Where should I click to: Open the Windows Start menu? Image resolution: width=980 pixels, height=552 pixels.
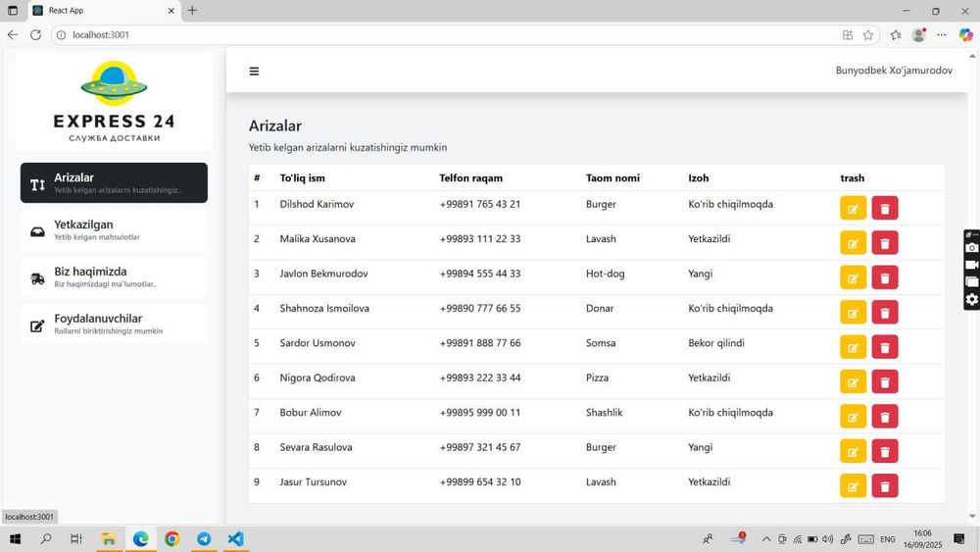[x=15, y=539]
